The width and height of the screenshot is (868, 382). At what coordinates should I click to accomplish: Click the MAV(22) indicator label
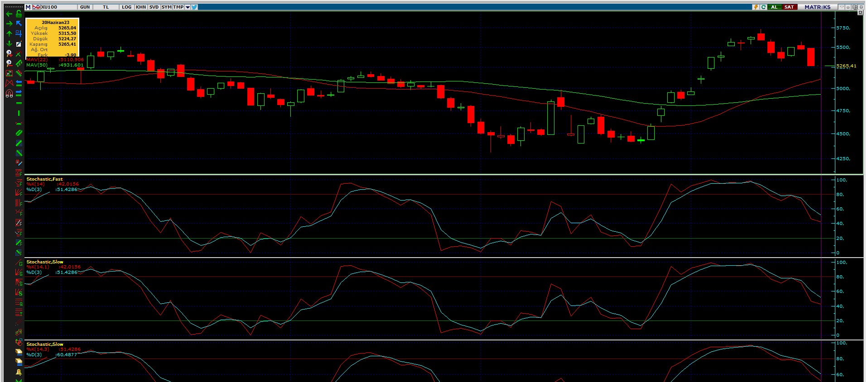37,60
